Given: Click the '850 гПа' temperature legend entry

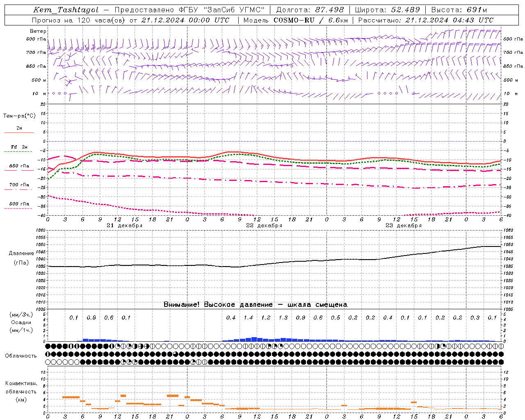Looking at the screenshot, I should tap(19, 166).
